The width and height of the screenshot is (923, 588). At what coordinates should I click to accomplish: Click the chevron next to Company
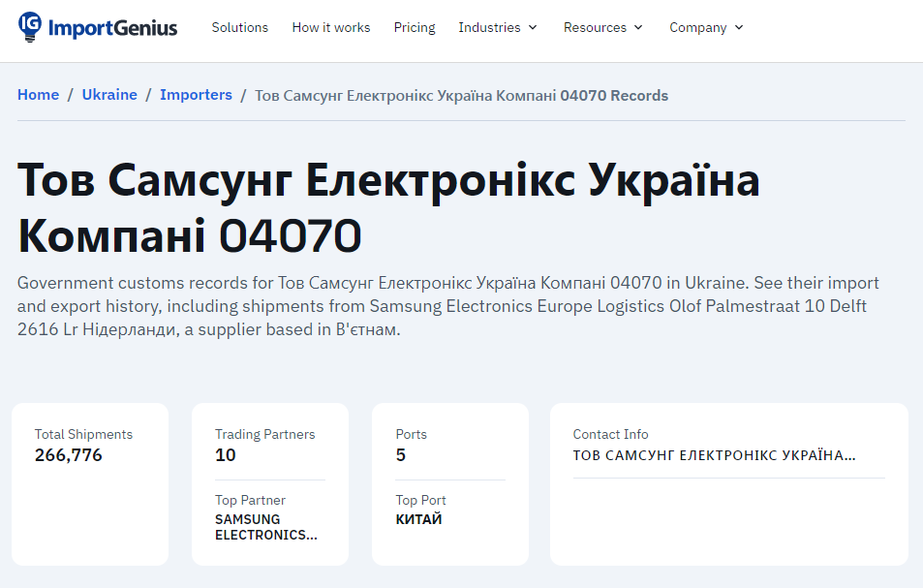(x=738, y=28)
